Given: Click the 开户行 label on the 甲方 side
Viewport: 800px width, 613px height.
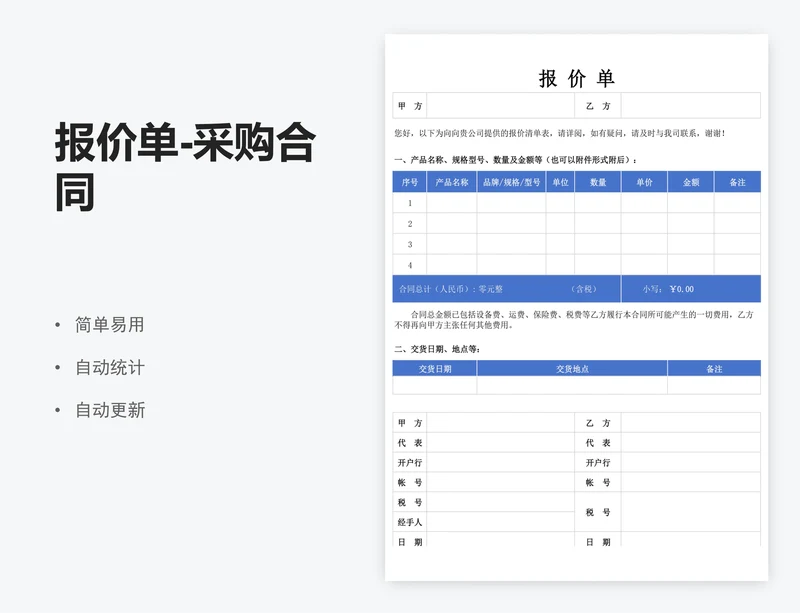Looking at the screenshot, I should 410,463.
